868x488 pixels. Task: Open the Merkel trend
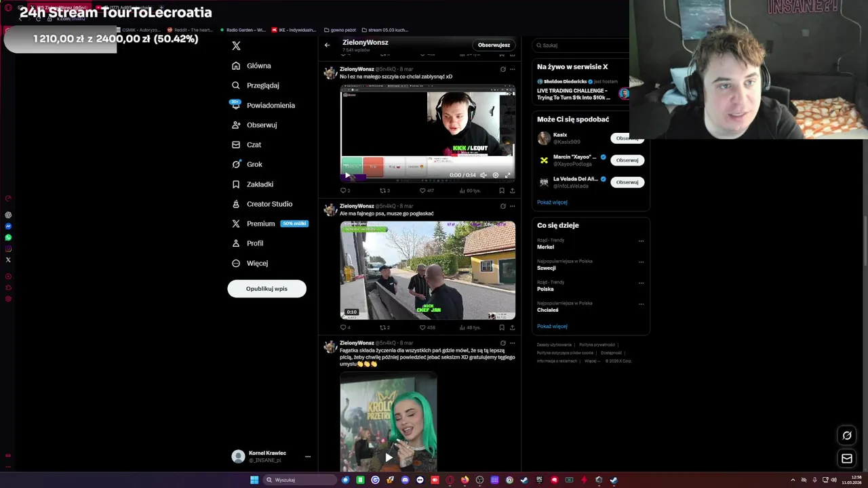coord(545,247)
